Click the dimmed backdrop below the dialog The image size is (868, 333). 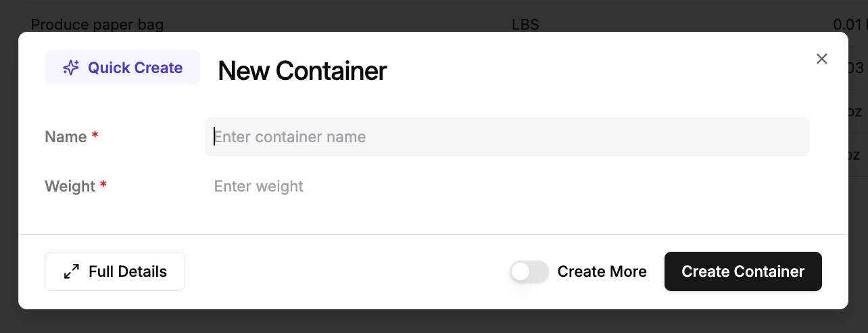433,321
